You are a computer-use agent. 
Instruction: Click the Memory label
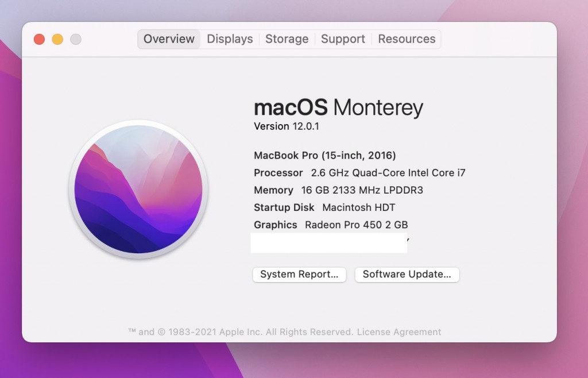[x=273, y=190]
